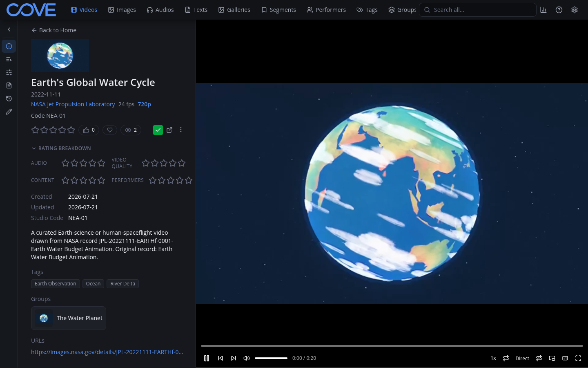This screenshot has height=368, width=588.
Task: Open the play queue sidebar icon
Action: pyautogui.click(x=9, y=59)
